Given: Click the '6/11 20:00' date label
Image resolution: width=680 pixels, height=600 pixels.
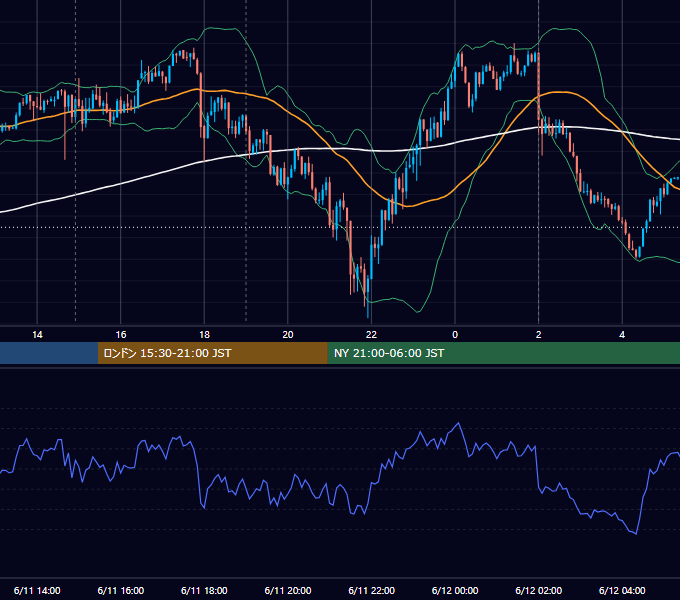Looking at the screenshot, I should (288, 590).
